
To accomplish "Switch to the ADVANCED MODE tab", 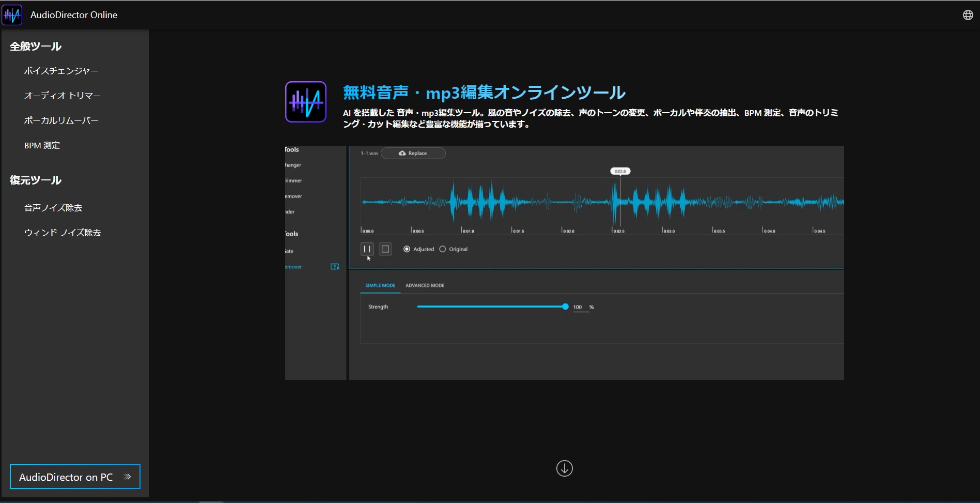I will pyautogui.click(x=424, y=285).
